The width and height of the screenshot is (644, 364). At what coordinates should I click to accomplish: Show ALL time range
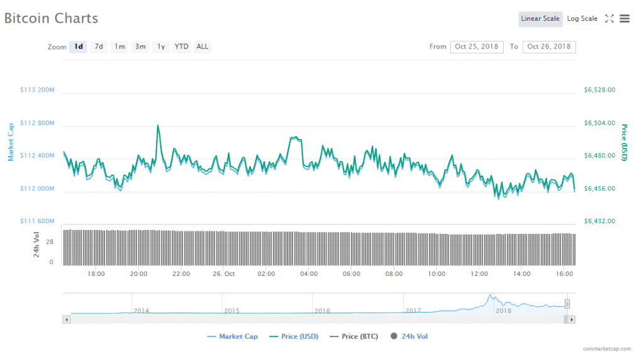tap(202, 47)
